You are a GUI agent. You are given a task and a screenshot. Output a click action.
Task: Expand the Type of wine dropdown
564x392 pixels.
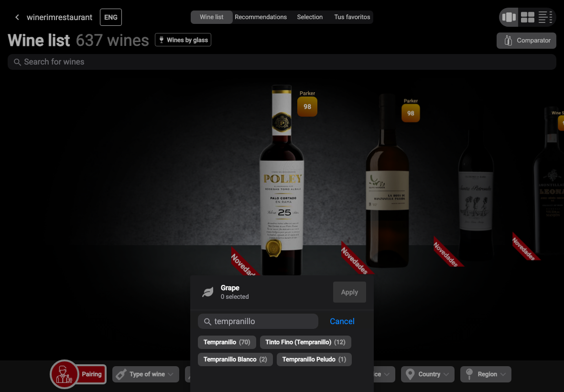point(146,374)
